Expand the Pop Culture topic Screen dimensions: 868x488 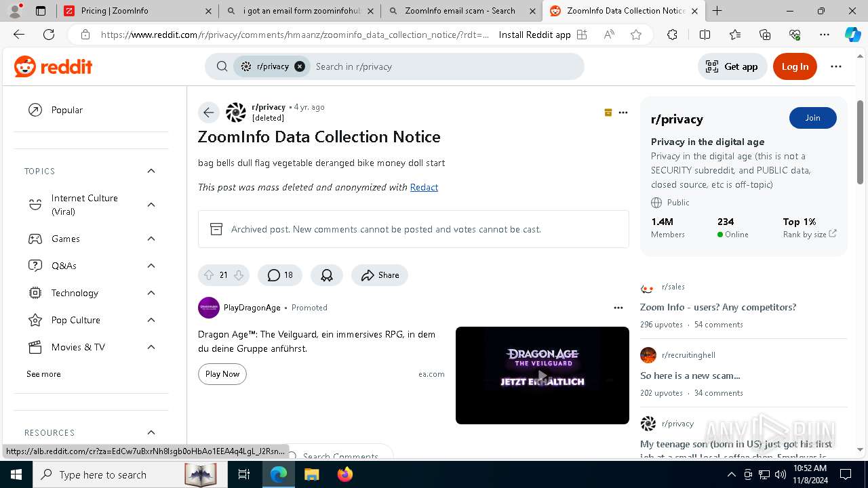151,320
